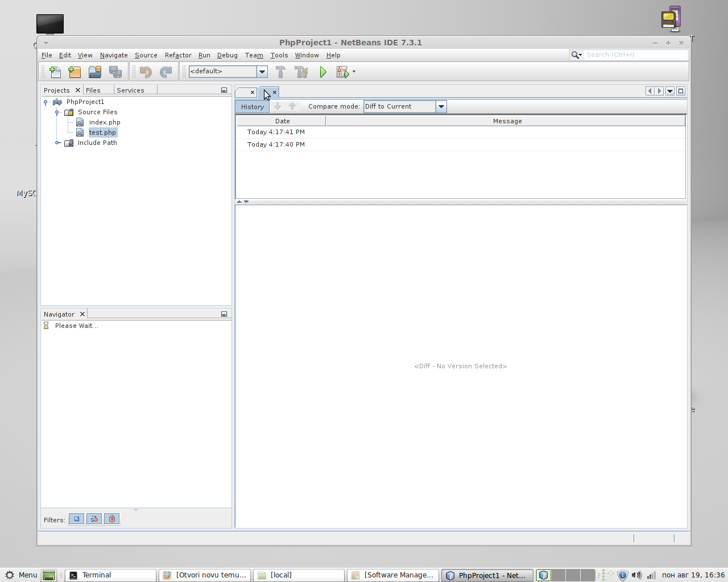
Task: Click the Debug Project toolbar icon
Action: 342,72
